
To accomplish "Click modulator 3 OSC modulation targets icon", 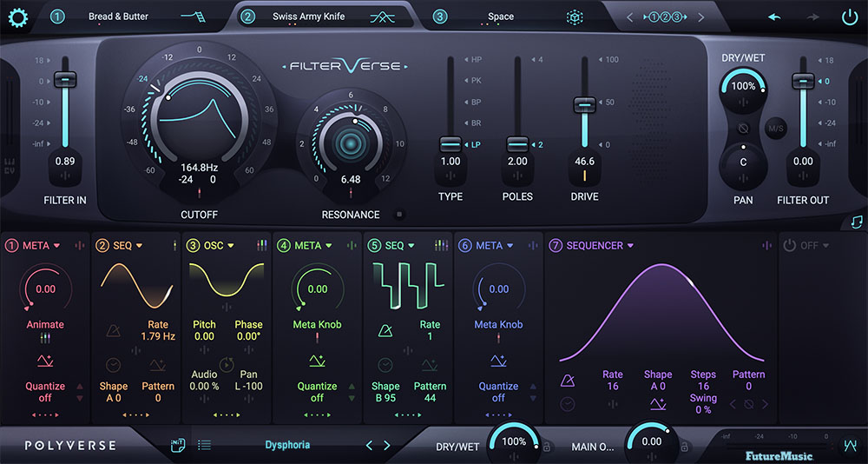I will [x=262, y=245].
